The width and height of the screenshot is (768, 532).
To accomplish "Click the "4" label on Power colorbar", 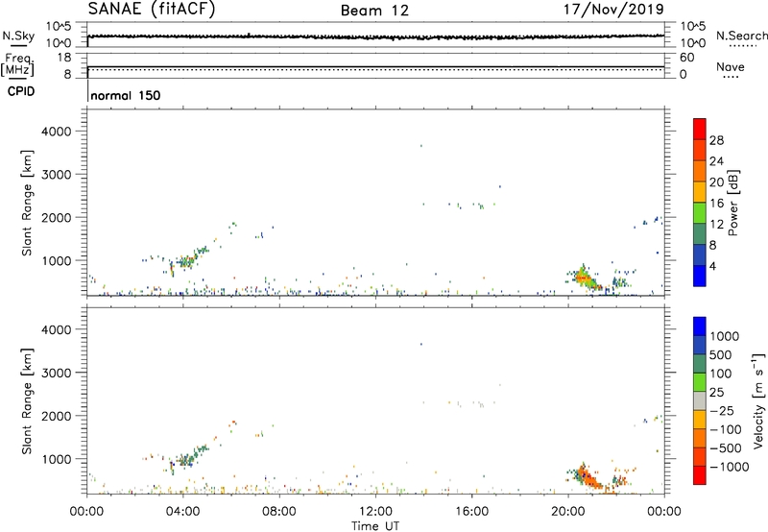I will tap(712, 266).
